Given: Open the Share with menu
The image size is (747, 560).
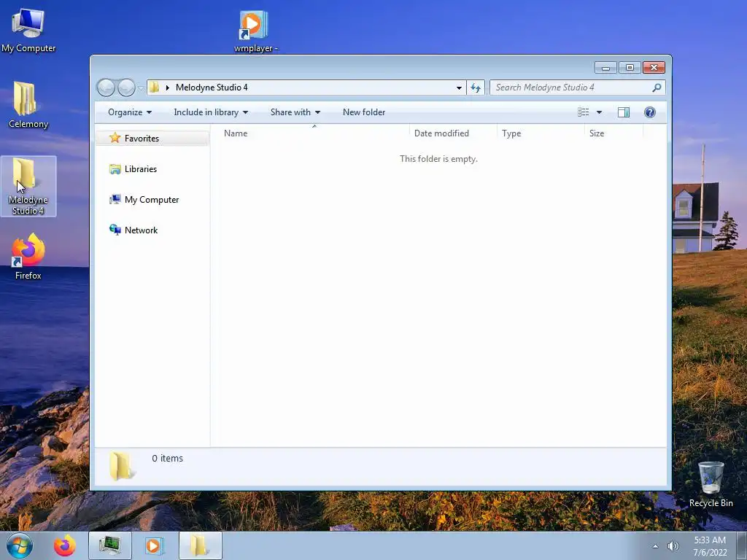Looking at the screenshot, I should 295,112.
